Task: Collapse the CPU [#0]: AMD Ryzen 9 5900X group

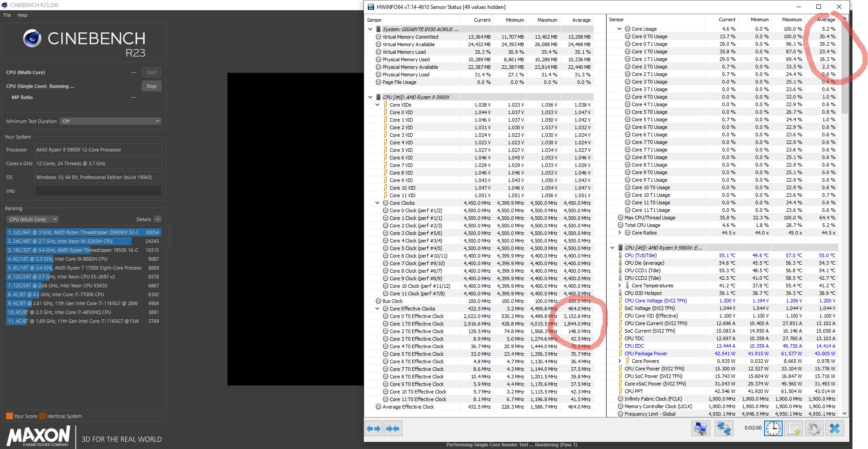Action: [x=370, y=97]
